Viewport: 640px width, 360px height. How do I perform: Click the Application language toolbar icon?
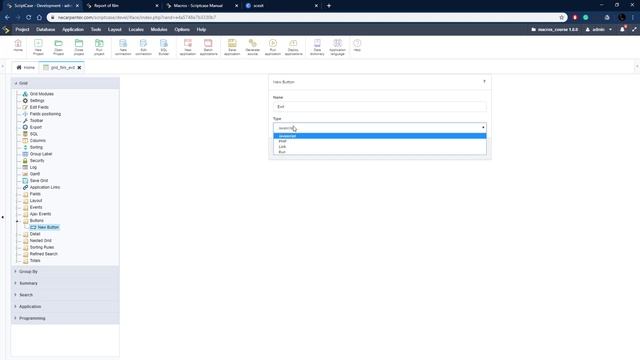(x=338, y=47)
